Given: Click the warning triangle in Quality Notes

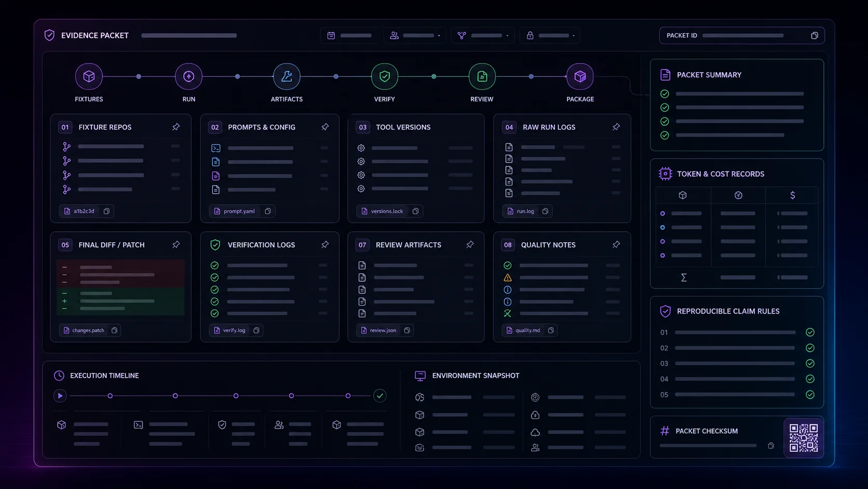Looking at the screenshot, I should (x=508, y=277).
